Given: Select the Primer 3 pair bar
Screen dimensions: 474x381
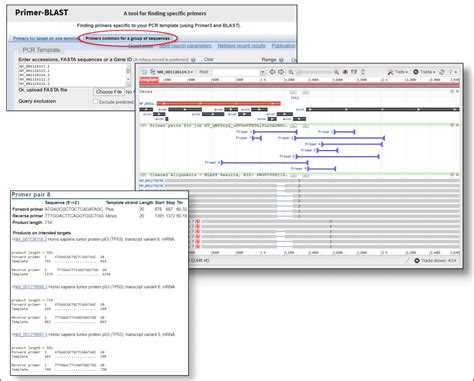Looking at the screenshot, I should (275, 132).
